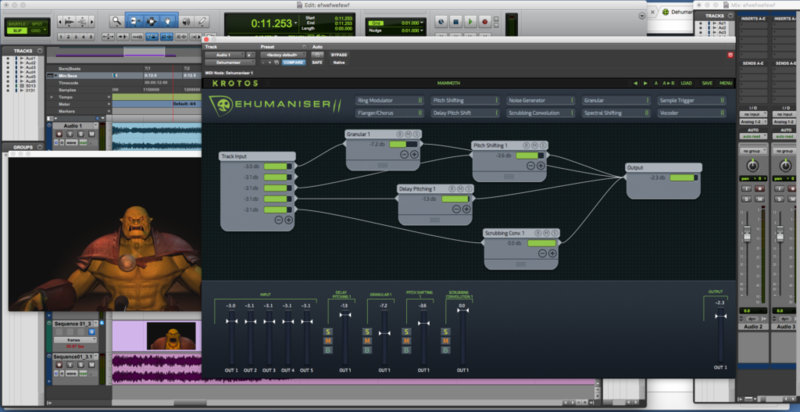
Task: Click the minus icon on Granular 1 node
Action: pos(405,155)
